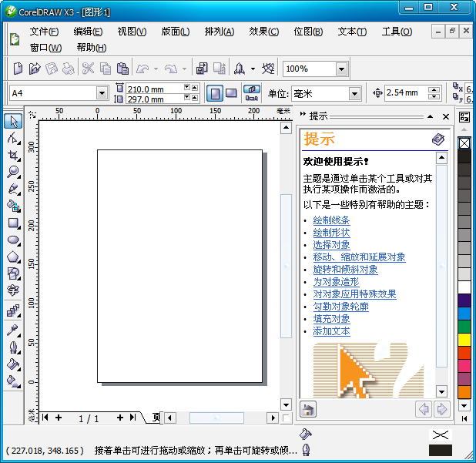This screenshot has width=476, height=463.
Task: Switch page to landscape orientation
Action: pyautogui.click(x=231, y=93)
